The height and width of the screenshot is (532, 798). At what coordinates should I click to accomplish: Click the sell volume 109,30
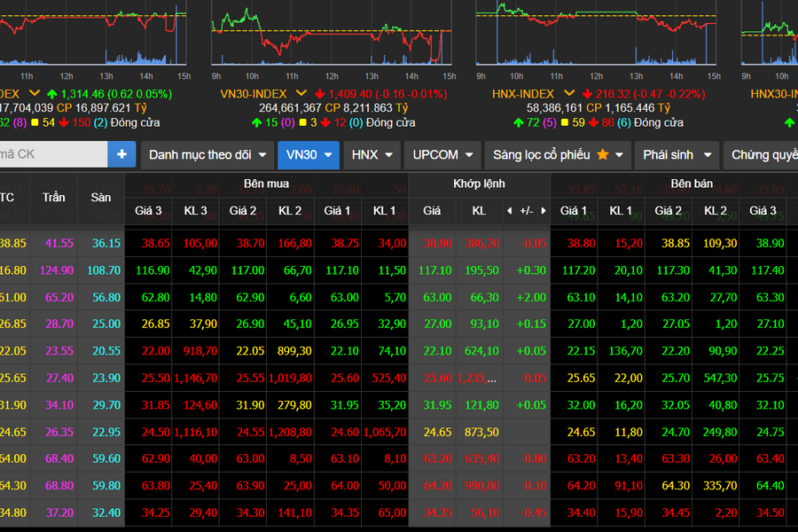tap(720, 243)
